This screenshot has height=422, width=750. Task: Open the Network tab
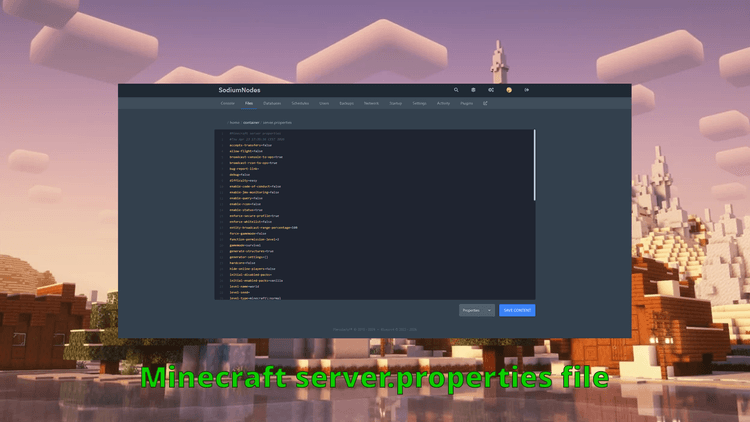371,103
